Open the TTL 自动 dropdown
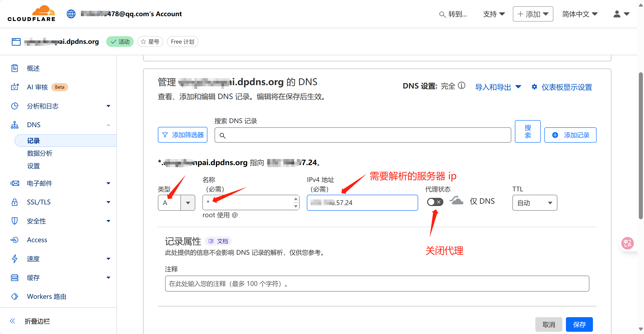The image size is (644, 334). [x=534, y=203]
